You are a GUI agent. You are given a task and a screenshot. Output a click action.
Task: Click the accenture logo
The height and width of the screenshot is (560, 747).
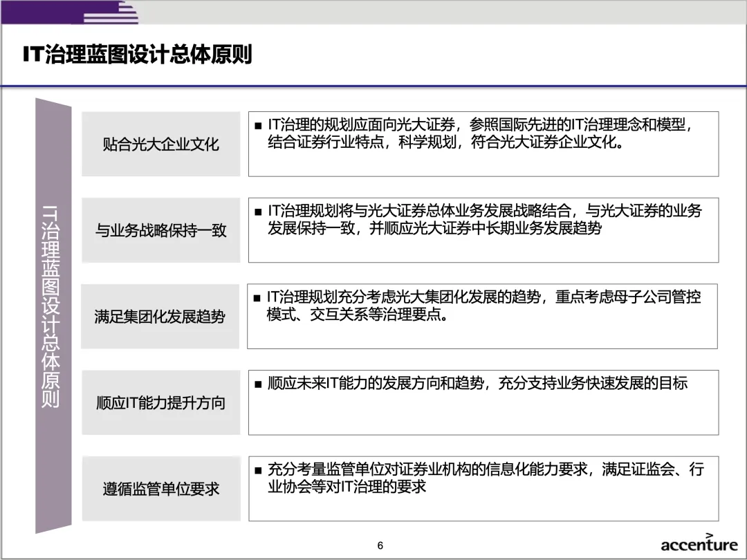(x=699, y=543)
